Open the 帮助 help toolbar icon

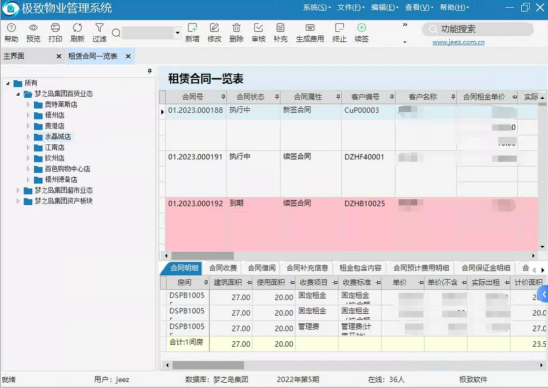(11, 28)
